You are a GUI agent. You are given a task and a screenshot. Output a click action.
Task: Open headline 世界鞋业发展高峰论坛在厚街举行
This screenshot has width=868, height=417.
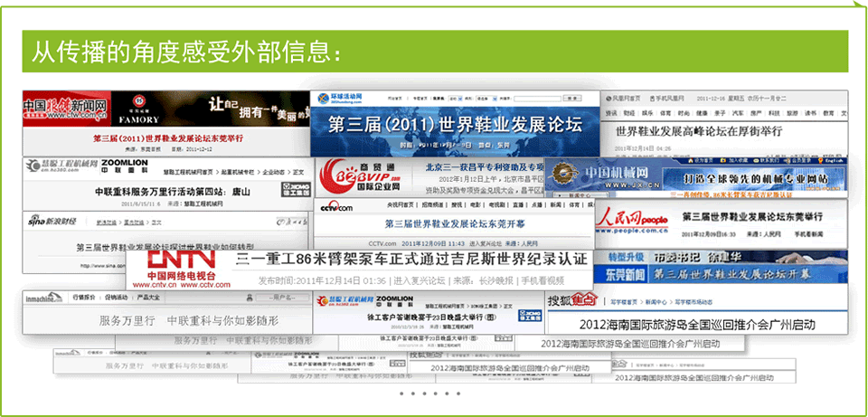click(699, 131)
